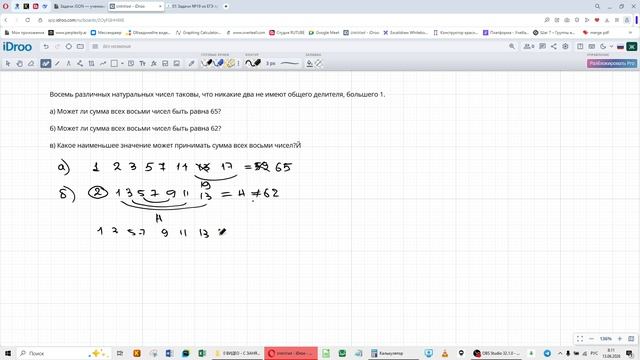Toggle dark mode moon icon
The height and width of the screenshot is (360, 640).
[x=603, y=47]
